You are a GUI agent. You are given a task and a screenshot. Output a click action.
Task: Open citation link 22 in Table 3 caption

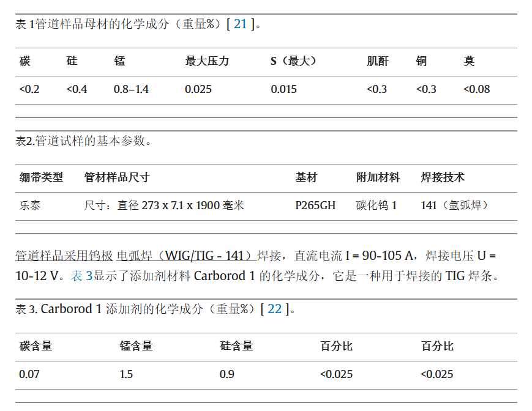274,309
